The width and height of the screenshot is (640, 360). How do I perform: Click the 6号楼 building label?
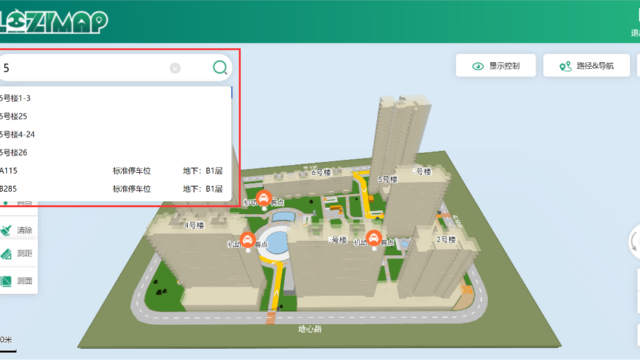click(321, 173)
